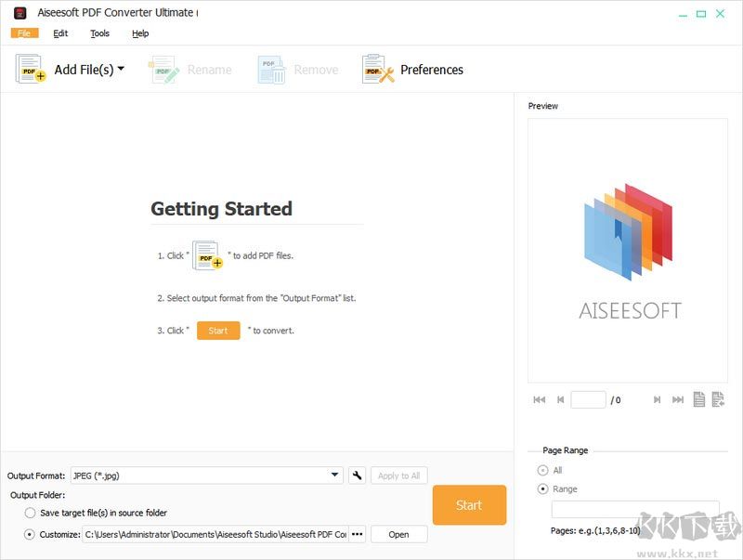This screenshot has height=560, width=743.
Task: Go to next page in preview
Action: point(657,400)
